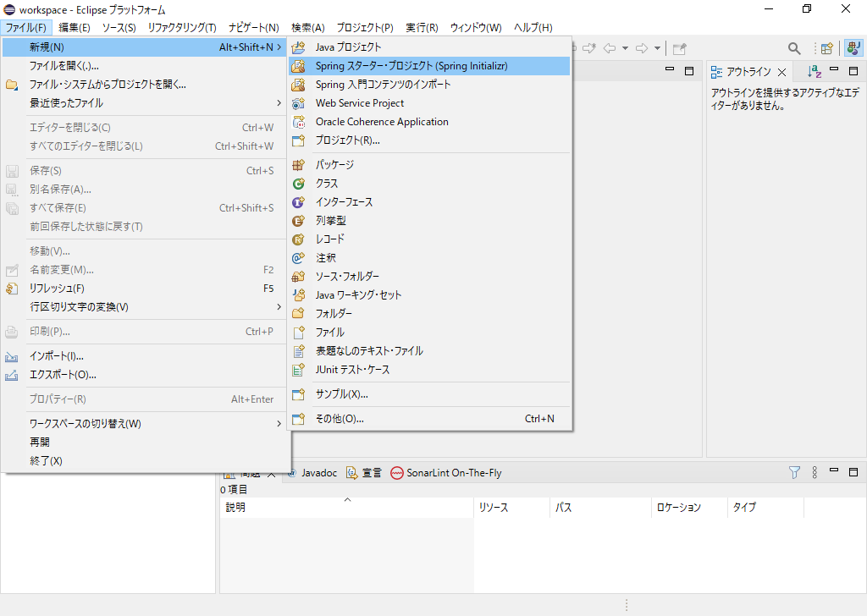Click the ファイル new file icon

click(299, 332)
